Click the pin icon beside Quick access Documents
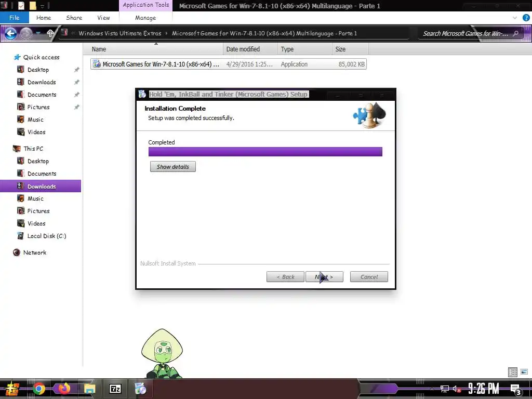This screenshot has height=399, width=532. tap(77, 95)
